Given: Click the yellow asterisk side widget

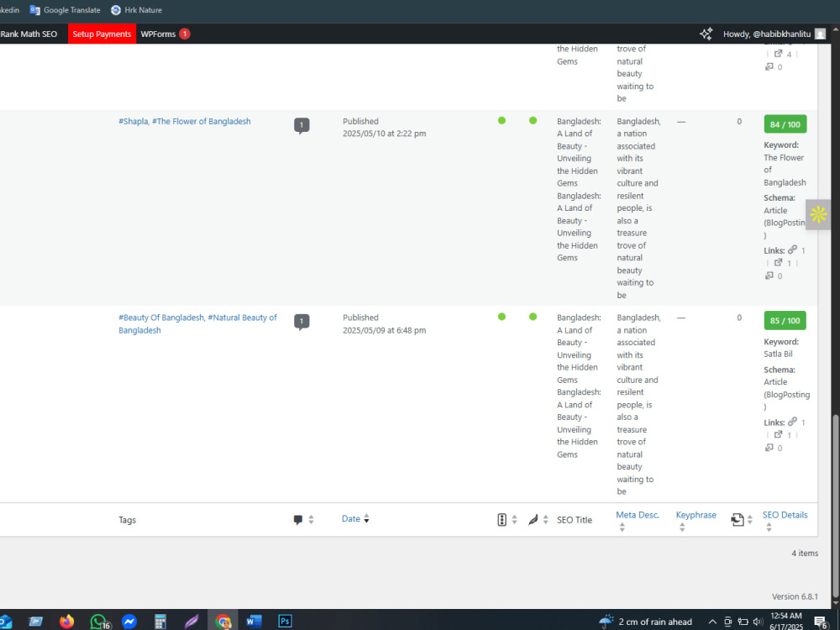Looking at the screenshot, I should pyautogui.click(x=818, y=215).
